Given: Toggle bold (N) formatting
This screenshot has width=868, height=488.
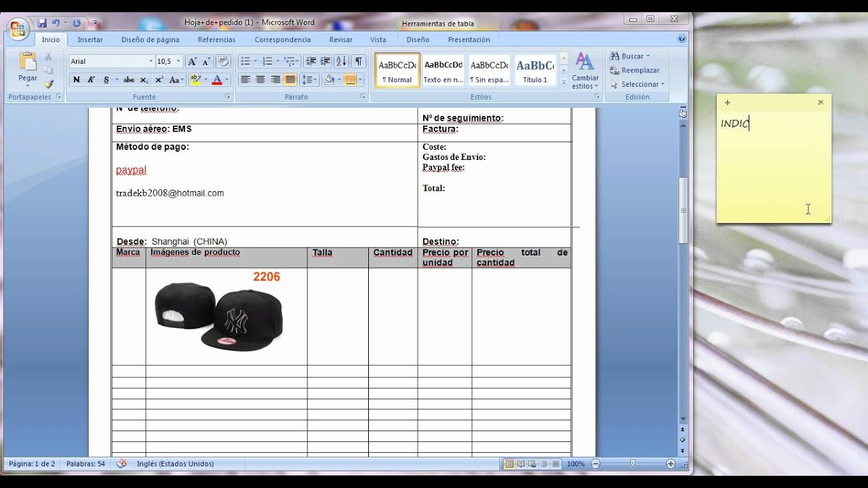Looking at the screenshot, I should (76, 79).
